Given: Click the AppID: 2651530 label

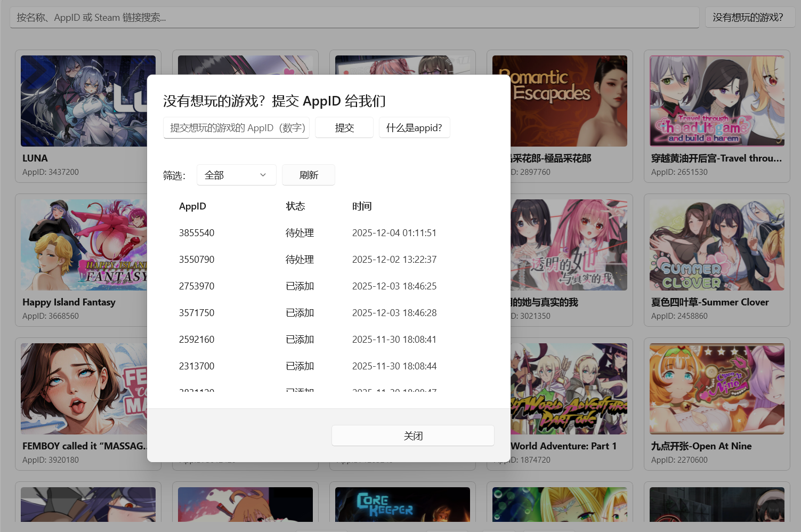Looking at the screenshot, I should point(679,172).
